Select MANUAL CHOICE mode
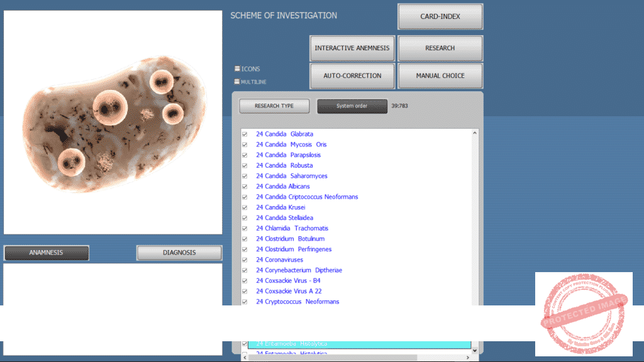644x362 pixels. pyautogui.click(x=440, y=76)
